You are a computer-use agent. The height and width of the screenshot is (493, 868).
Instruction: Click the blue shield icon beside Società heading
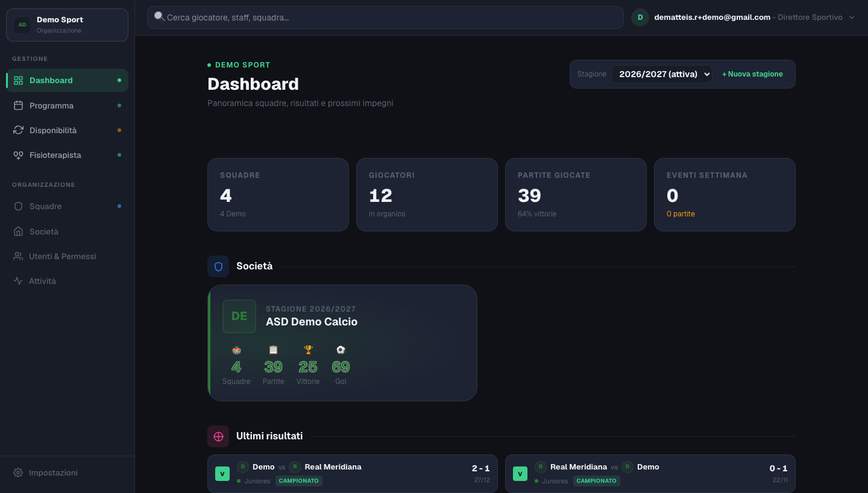coord(218,266)
